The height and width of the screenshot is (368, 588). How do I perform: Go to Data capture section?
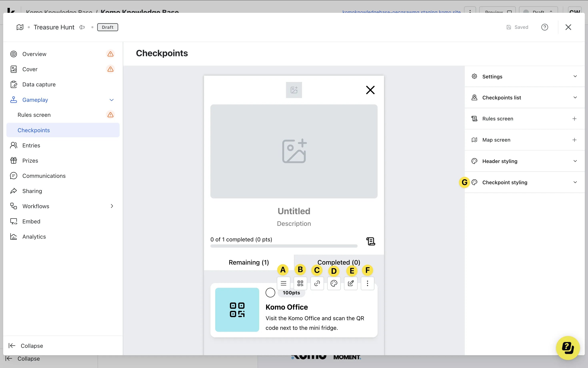point(63,84)
